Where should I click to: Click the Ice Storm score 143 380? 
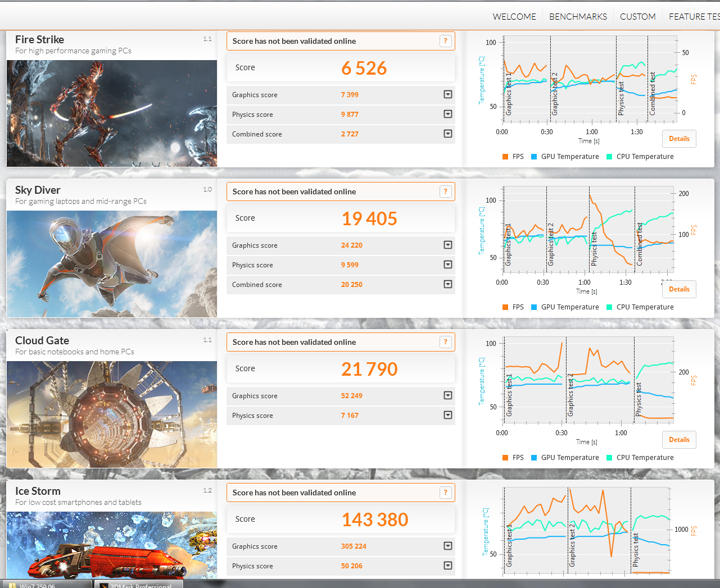pyautogui.click(x=375, y=519)
